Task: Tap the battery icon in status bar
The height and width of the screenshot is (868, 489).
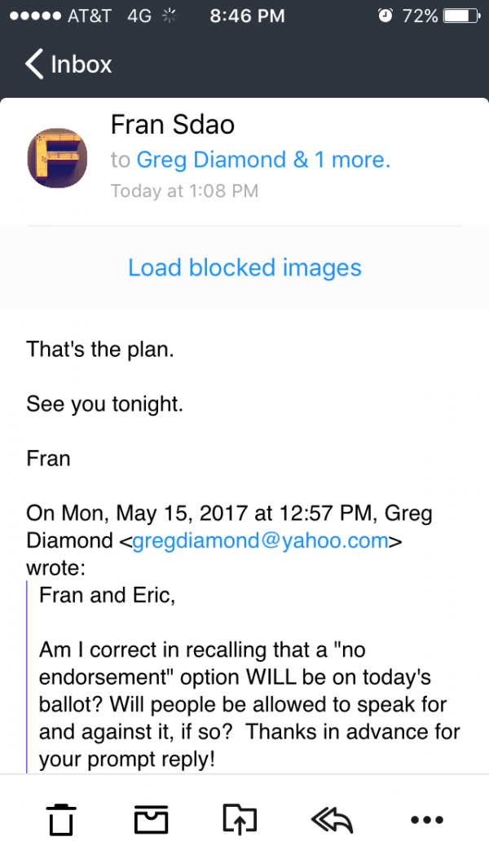Action: click(x=460, y=15)
